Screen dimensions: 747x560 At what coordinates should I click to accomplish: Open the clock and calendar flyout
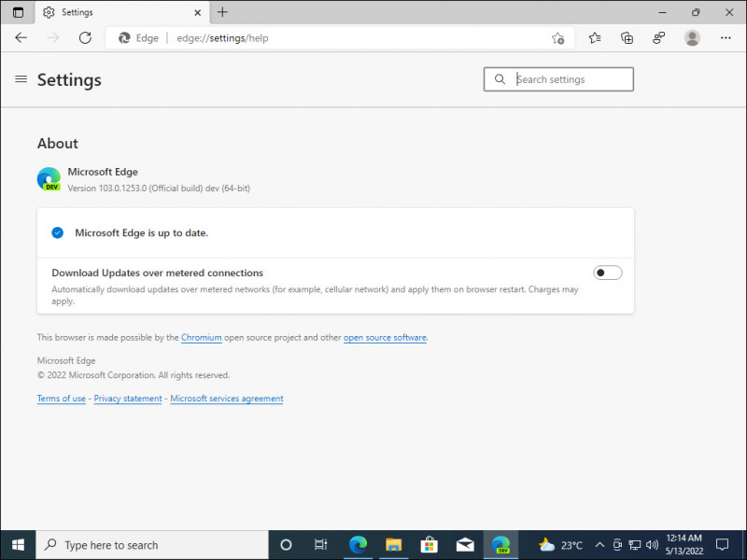pos(684,545)
